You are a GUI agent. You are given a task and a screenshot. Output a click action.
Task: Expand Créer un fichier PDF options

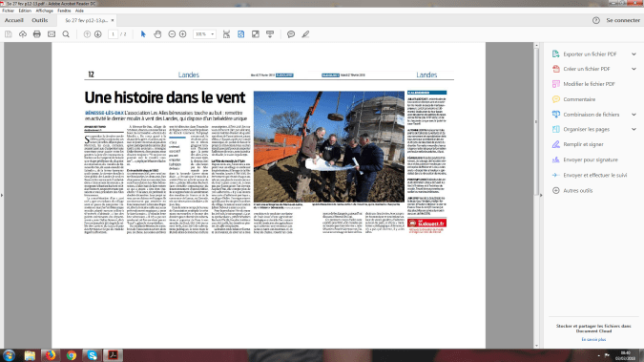point(634,69)
